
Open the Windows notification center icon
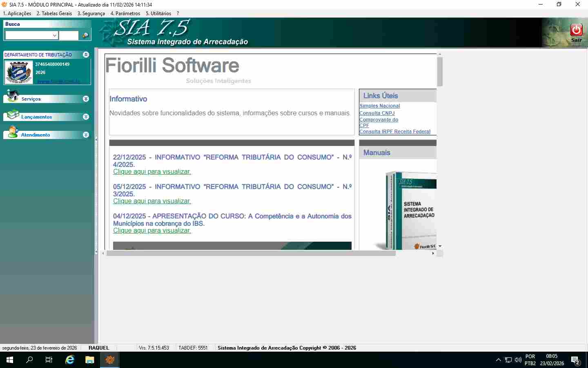(575, 360)
